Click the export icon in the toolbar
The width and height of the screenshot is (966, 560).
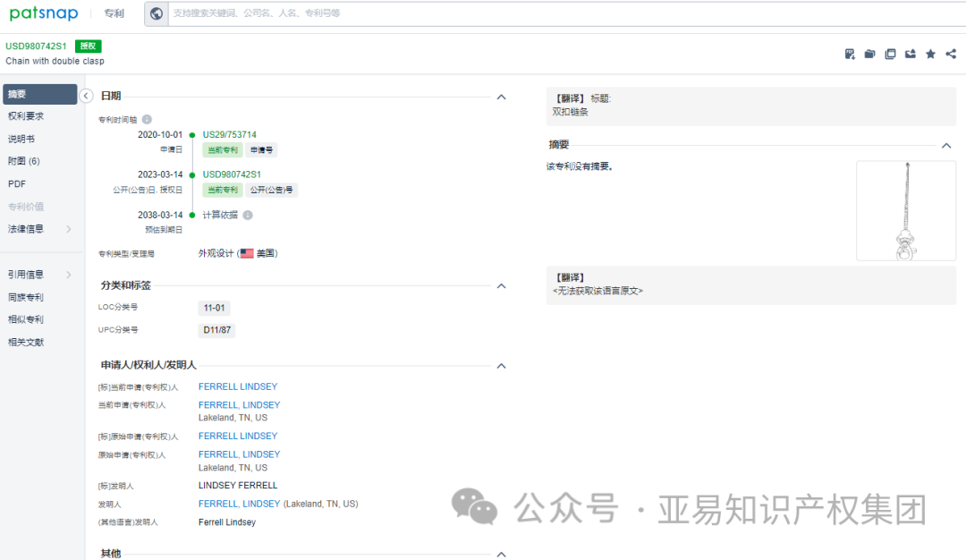910,54
